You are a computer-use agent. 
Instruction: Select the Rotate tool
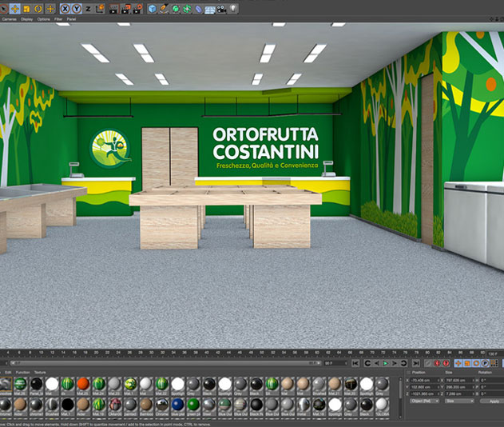(38, 9)
